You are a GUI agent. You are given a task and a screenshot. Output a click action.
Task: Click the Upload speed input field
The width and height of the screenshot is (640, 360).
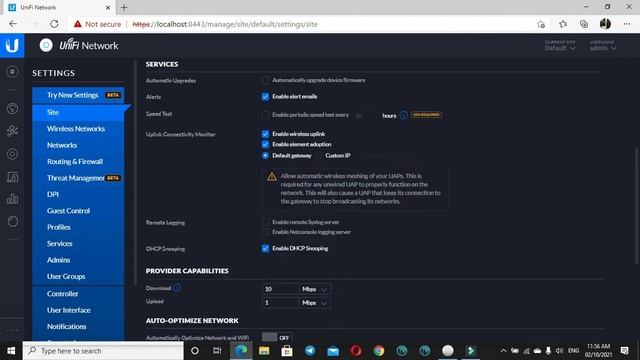(280, 303)
